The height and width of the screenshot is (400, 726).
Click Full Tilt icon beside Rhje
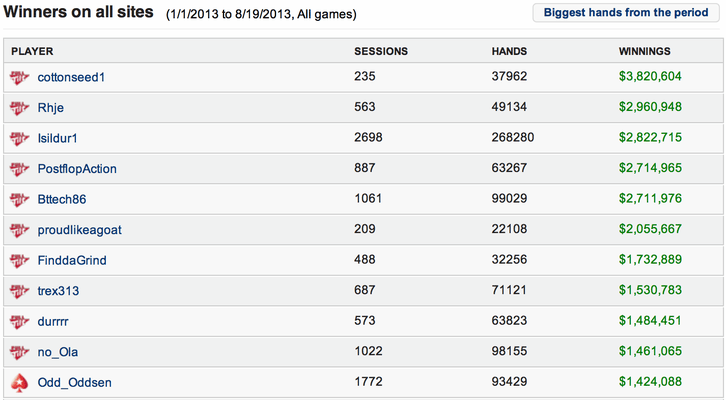coord(19,108)
